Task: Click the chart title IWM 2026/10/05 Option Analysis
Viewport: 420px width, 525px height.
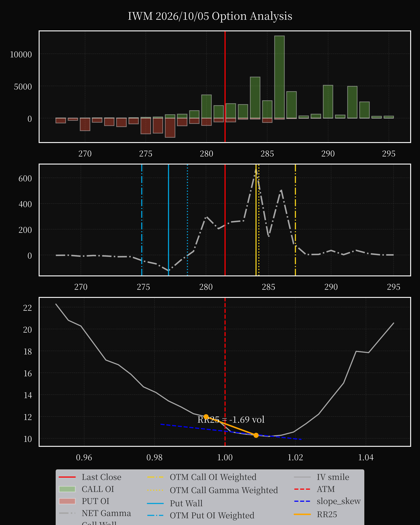Action: point(210,16)
